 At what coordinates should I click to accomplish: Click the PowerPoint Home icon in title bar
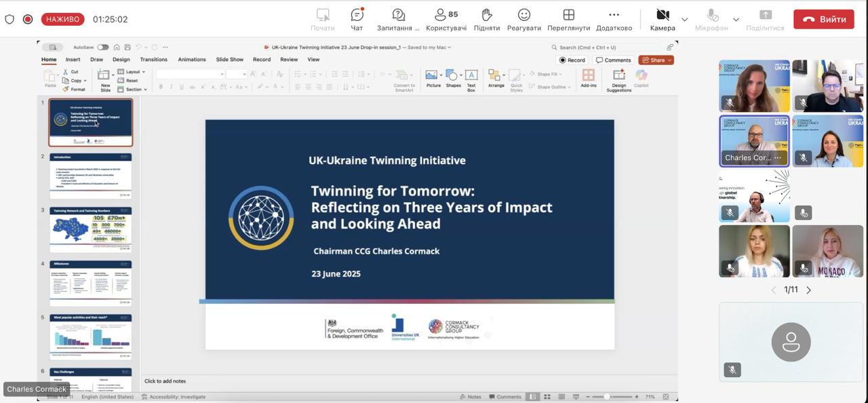tap(117, 47)
